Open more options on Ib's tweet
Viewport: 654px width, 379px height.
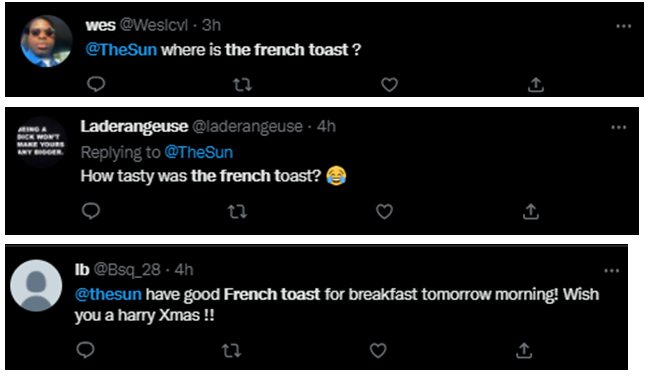(x=612, y=271)
